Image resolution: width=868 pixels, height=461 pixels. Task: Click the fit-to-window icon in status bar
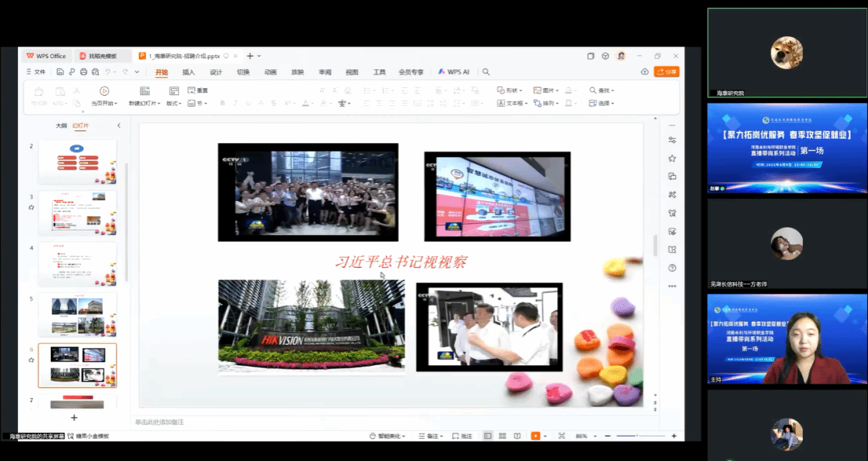pos(561,436)
